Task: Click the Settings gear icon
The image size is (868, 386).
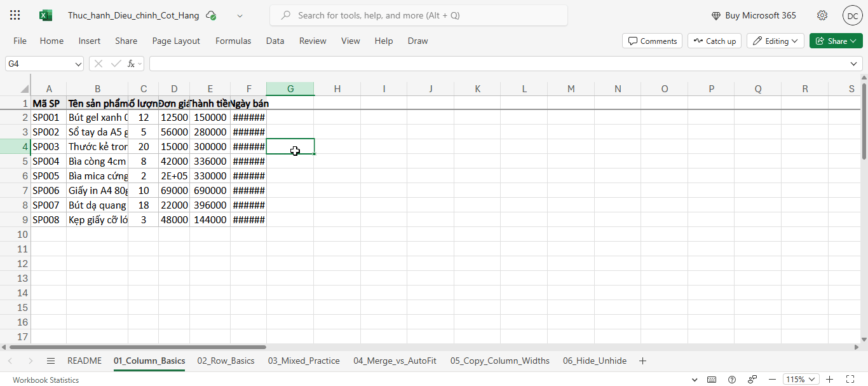Action: tap(822, 15)
